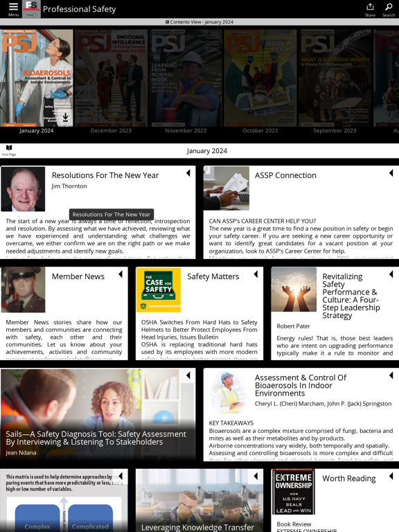This screenshot has height=532, width=399.
Task: Open the Safety Matters article title
Action: pos(213,276)
